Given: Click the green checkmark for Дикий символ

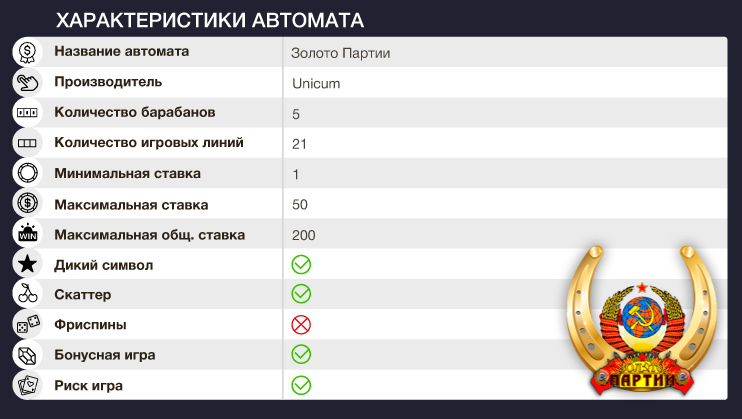Looking at the screenshot, I should click(x=301, y=264).
